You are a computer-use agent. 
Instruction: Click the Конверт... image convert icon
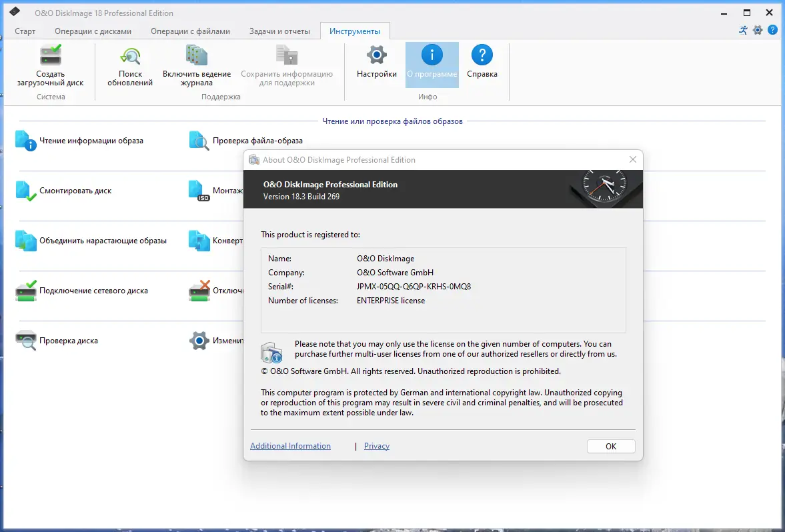tap(199, 241)
